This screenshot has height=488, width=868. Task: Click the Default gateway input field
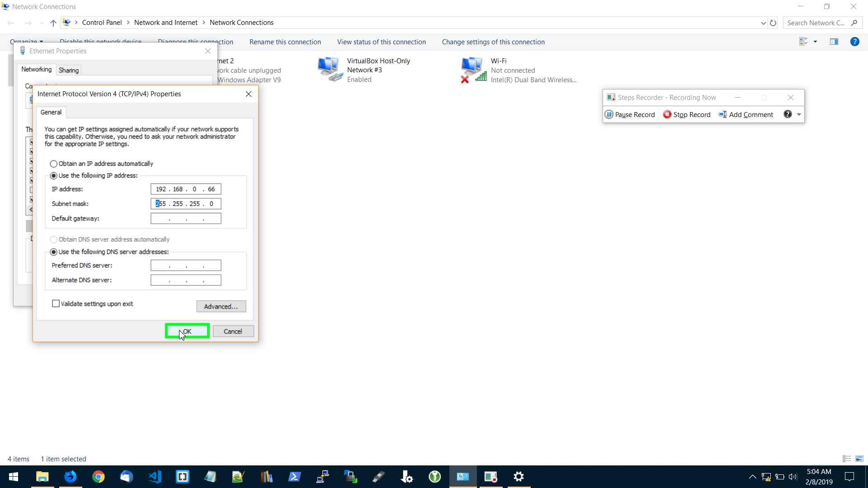tap(186, 219)
